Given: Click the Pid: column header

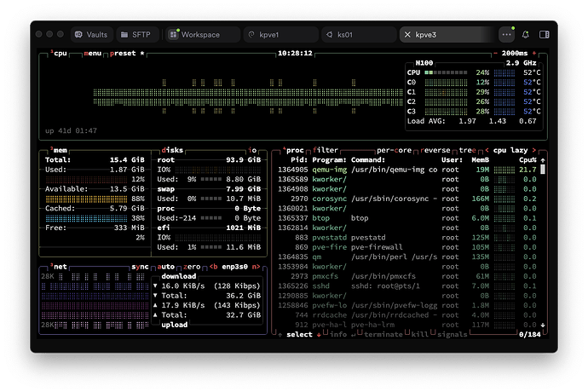Looking at the screenshot, I should pos(299,160).
